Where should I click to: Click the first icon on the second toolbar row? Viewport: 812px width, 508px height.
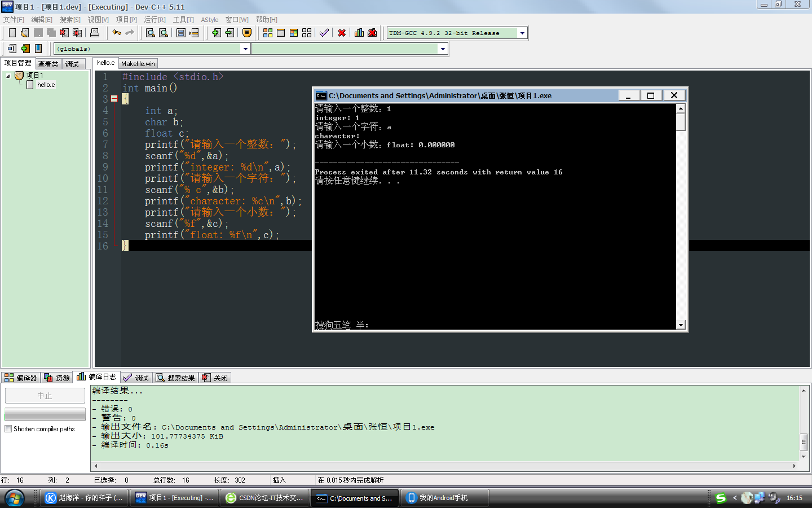pyautogui.click(x=12, y=49)
